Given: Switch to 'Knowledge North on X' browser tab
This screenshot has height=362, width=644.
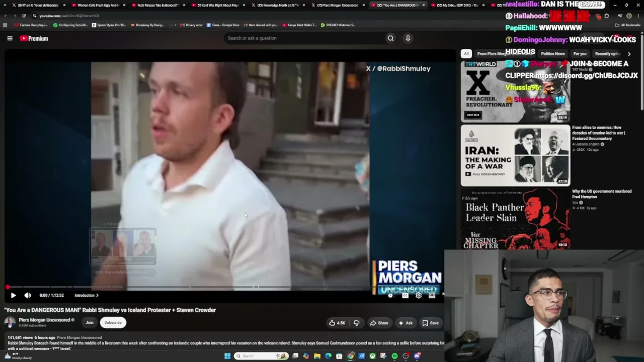Looking at the screenshot, I should click(x=278, y=5).
